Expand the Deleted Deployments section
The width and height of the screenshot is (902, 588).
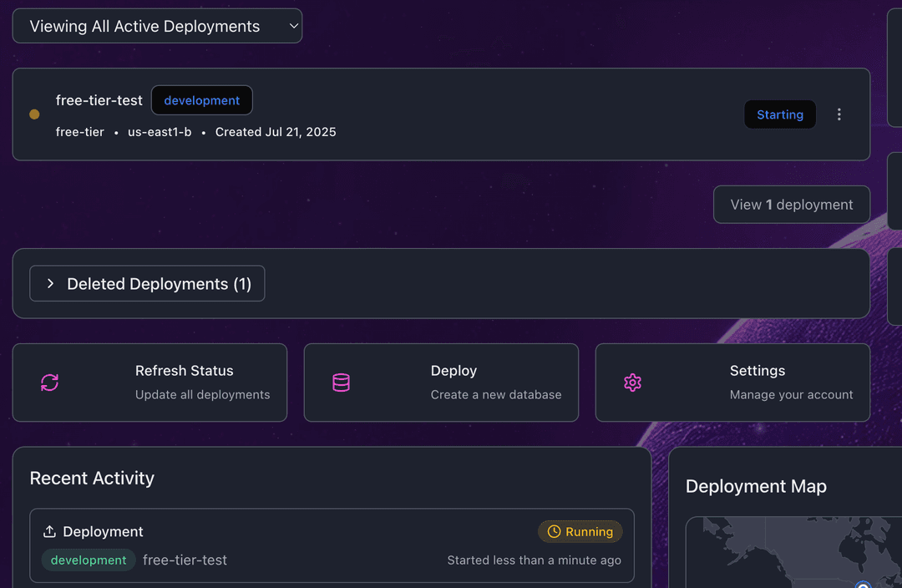(147, 283)
